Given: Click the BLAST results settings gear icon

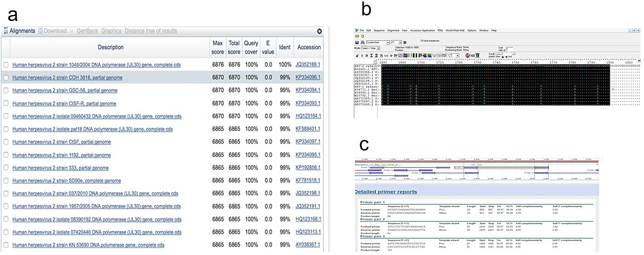Looking at the screenshot, I should pyautogui.click(x=319, y=31).
